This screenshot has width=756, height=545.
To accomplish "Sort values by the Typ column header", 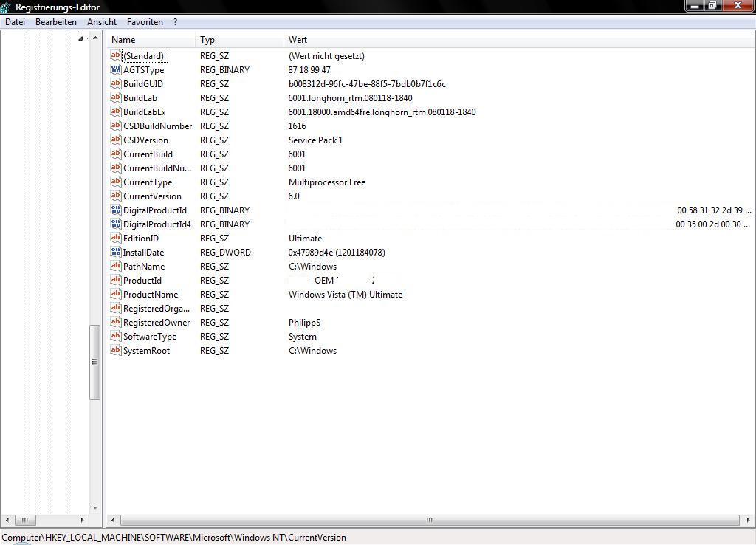I will 240,40.
